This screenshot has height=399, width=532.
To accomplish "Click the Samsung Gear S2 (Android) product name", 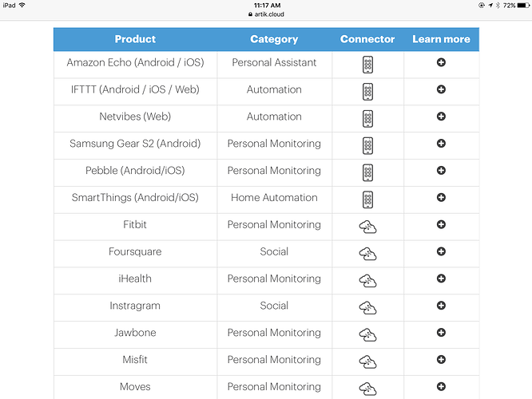I will (x=135, y=144).
